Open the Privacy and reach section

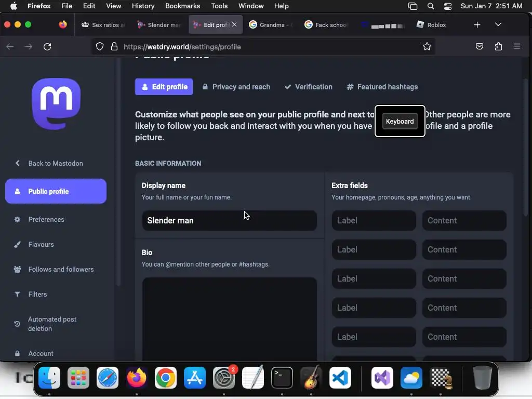[236, 87]
